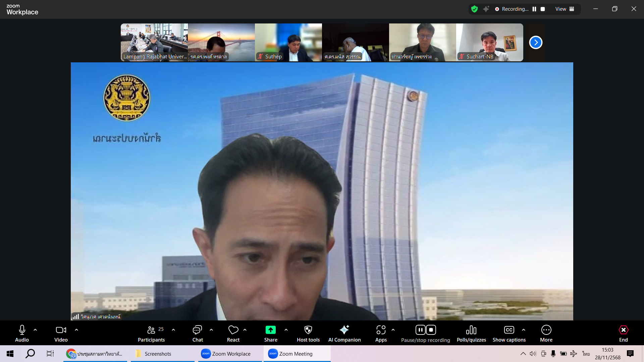
Task: Expand share options arrow beside Share
Action: click(286, 330)
